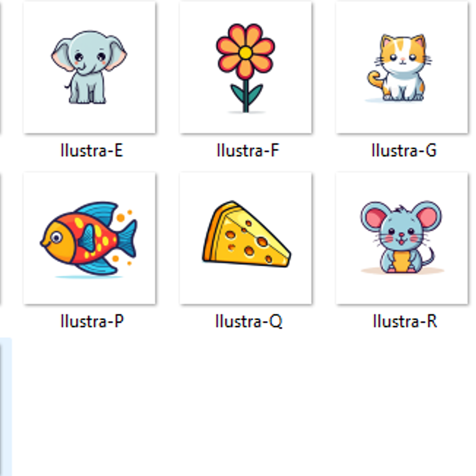476x476 pixels.
Task: Click the gap between elephant and flower thumbnails
Action: (168, 67)
